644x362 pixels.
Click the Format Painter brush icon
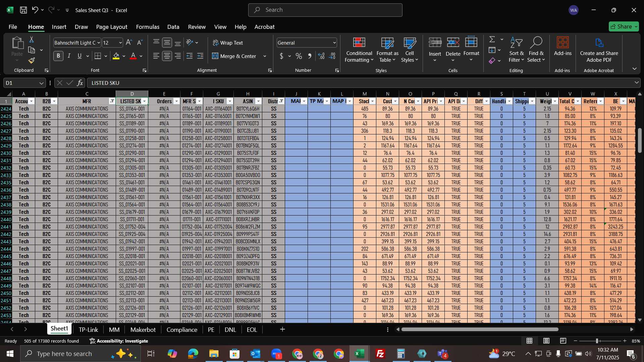[32, 60]
